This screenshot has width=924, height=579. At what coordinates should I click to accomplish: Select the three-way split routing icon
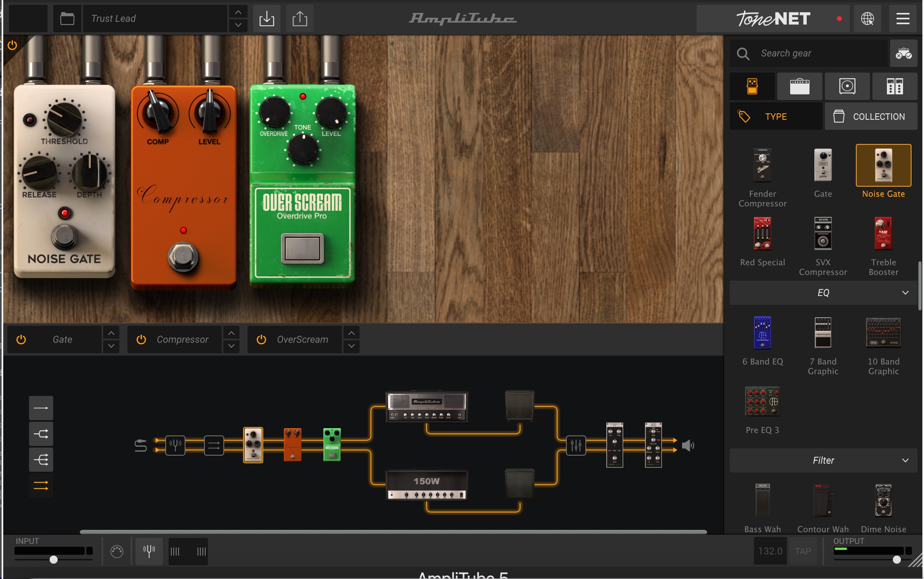(41, 460)
